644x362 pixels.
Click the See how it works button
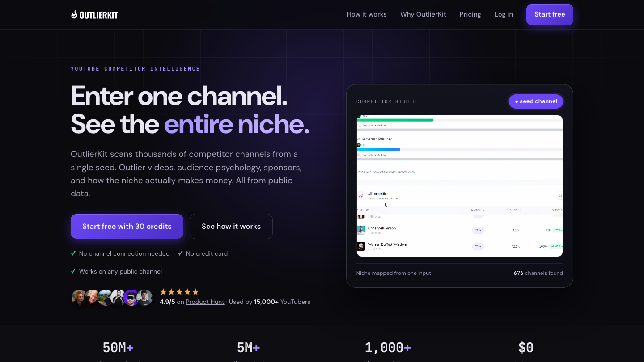[231, 227]
